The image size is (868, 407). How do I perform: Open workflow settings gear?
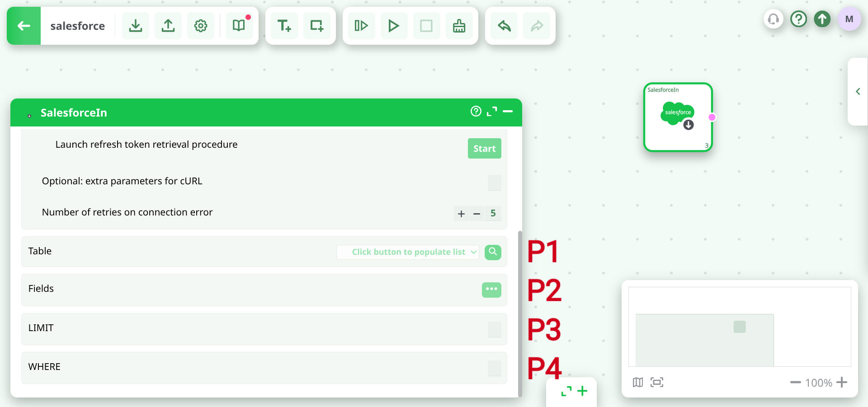201,26
